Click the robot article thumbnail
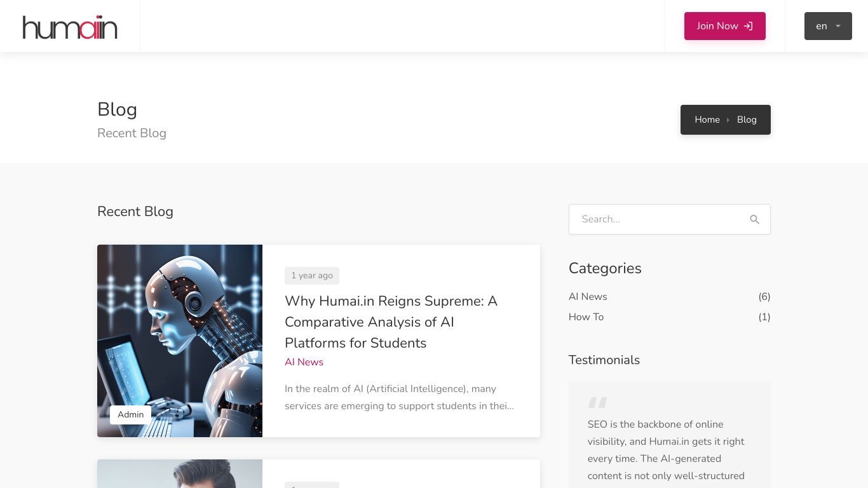The width and height of the screenshot is (868, 488). tap(180, 341)
